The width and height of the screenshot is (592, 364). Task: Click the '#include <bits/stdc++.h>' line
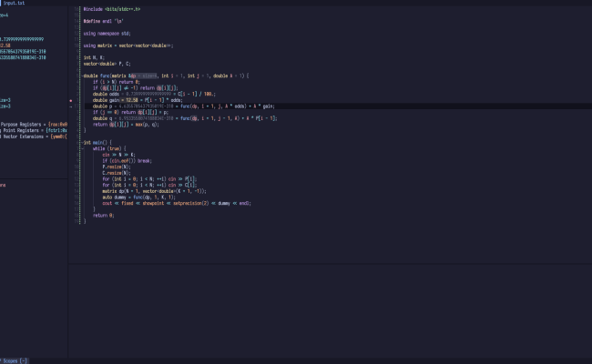(112, 9)
